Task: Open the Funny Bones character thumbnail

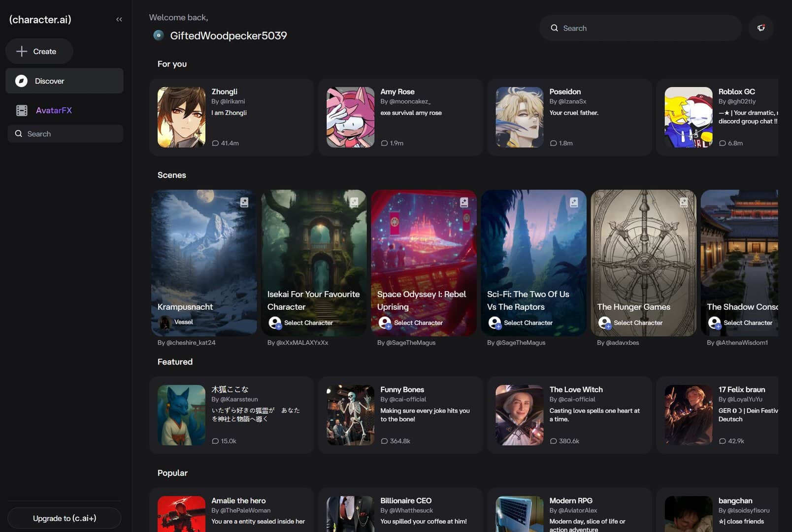Action: (x=350, y=415)
